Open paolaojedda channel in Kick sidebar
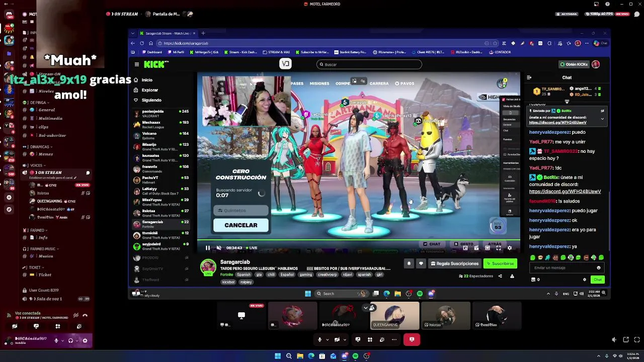This screenshot has width=644, height=362. tap(161, 113)
